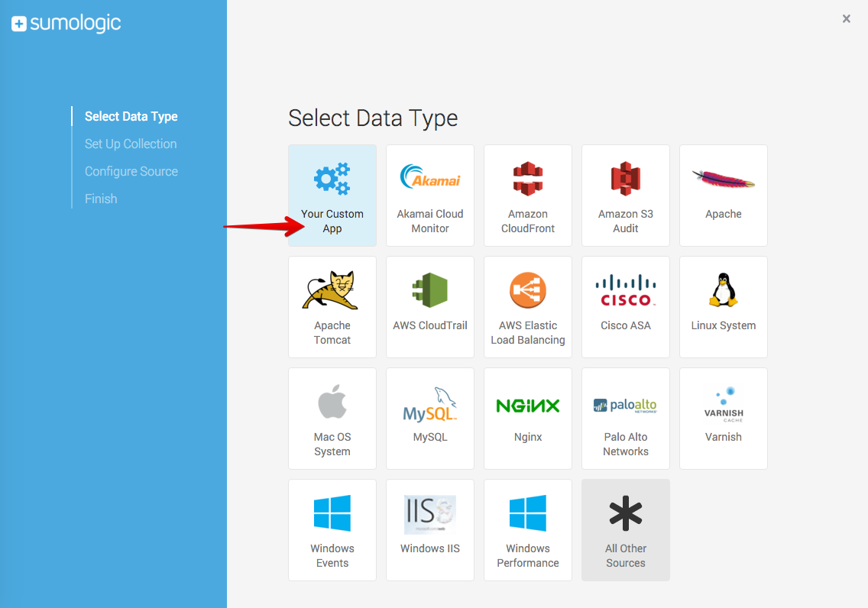Open the All Other Sources tile
Screen dimensions: 868x608
click(x=626, y=530)
